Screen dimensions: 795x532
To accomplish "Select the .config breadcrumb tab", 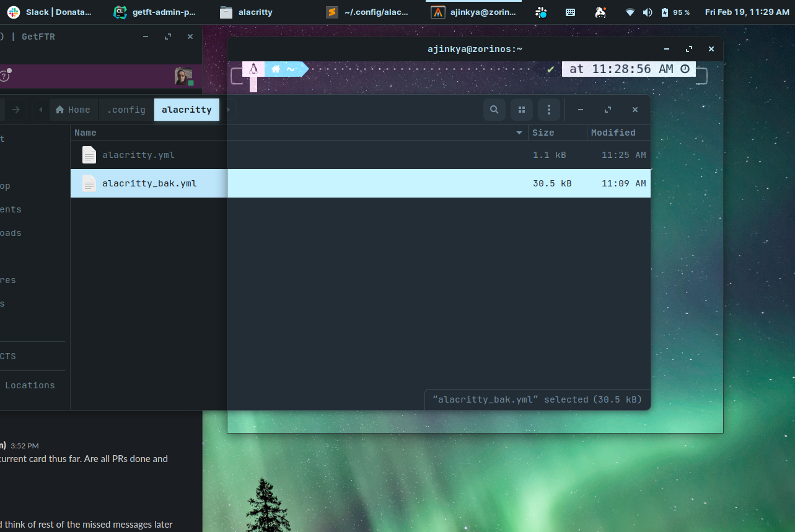I will (125, 110).
